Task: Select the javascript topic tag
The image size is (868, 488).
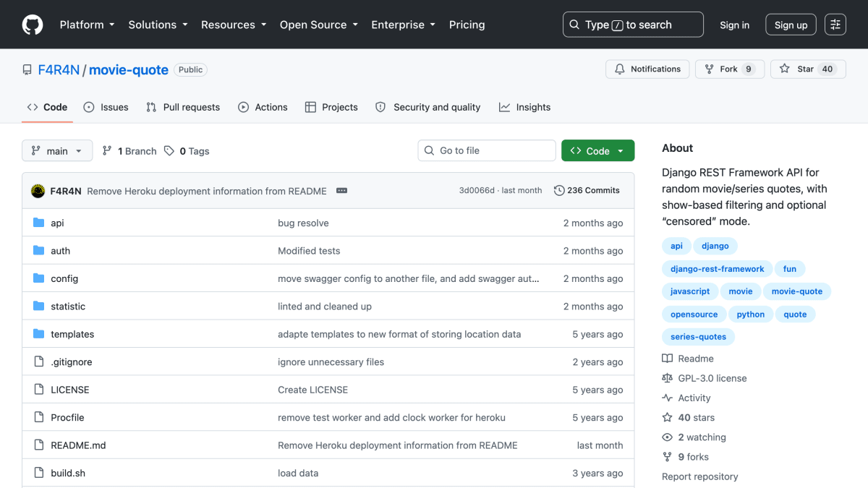Action: click(x=690, y=291)
